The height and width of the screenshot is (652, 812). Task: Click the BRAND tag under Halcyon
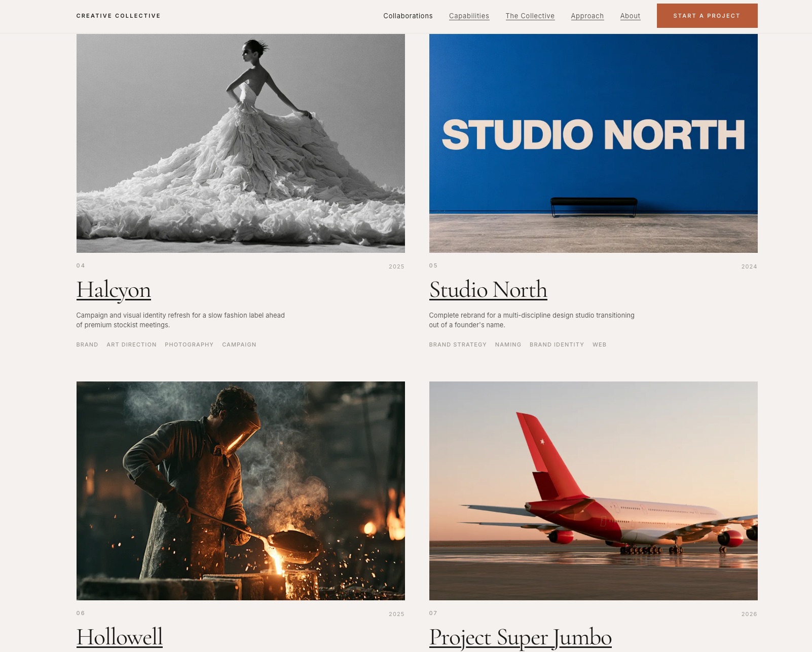click(x=87, y=344)
